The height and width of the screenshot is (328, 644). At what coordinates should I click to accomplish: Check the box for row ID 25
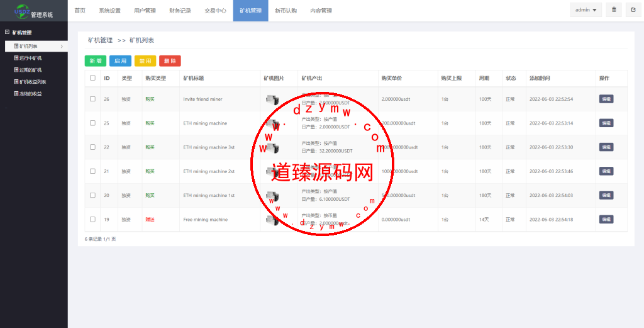pyautogui.click(x=92, y=123)
